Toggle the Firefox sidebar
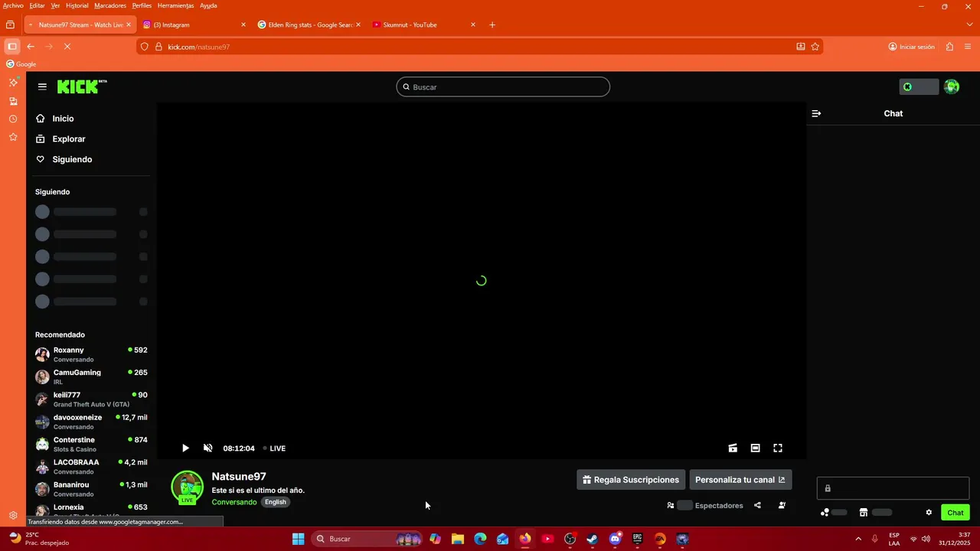Viewport: 980px width, 551px height. point(11,47)
